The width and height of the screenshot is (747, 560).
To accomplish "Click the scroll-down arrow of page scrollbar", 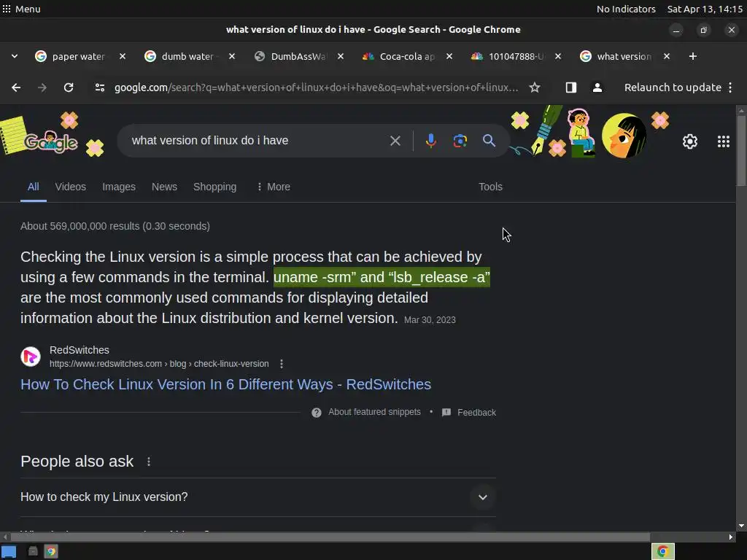I will (741, 526).
